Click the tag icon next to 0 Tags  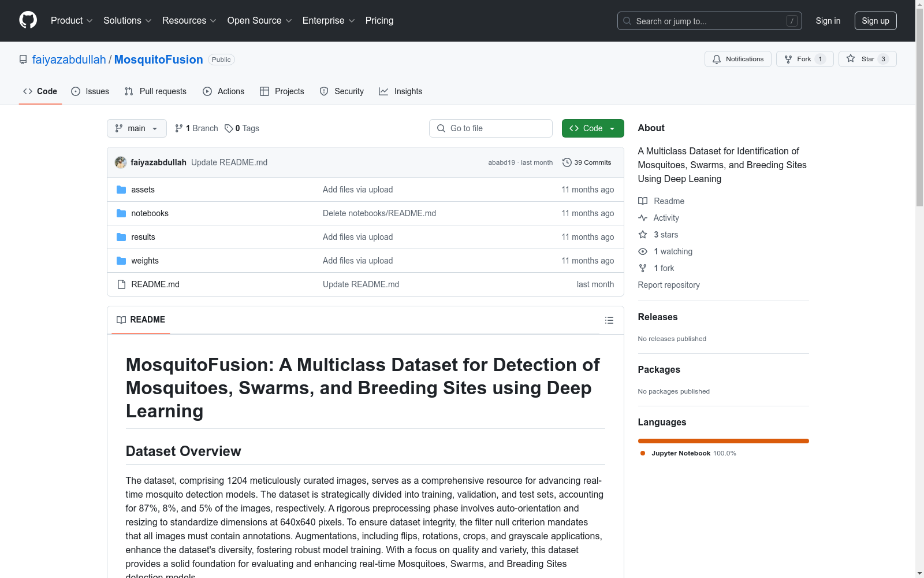pos(229,128)
